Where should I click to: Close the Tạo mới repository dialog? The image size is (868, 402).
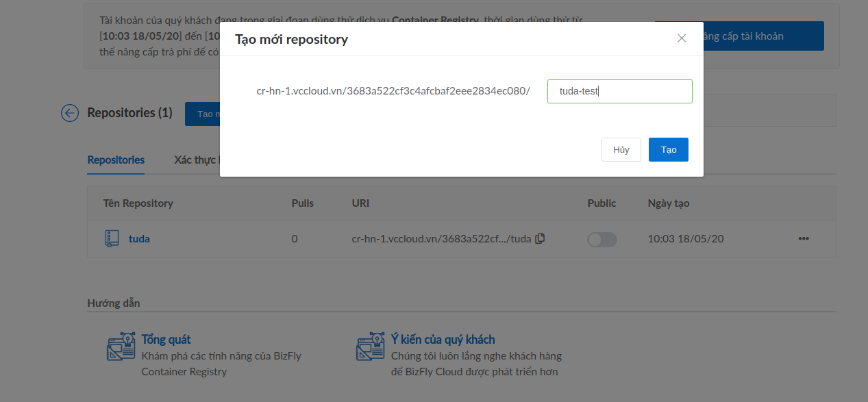click(x=682, y=38)
